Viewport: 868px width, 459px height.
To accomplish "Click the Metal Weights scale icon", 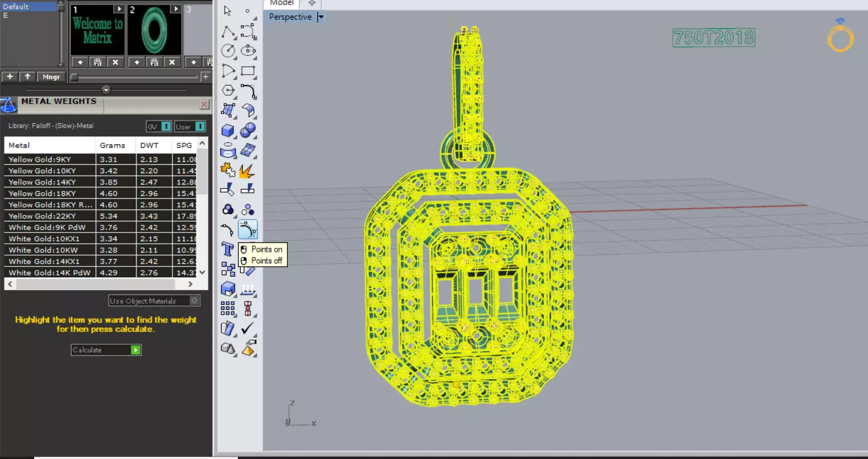I will pos(8,105).
